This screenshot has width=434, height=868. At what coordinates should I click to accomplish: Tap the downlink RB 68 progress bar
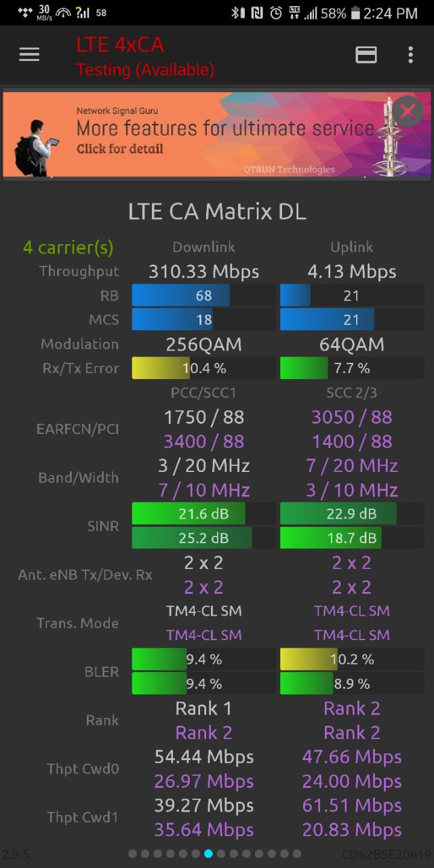pyautogui.click(x=203, y=296)
